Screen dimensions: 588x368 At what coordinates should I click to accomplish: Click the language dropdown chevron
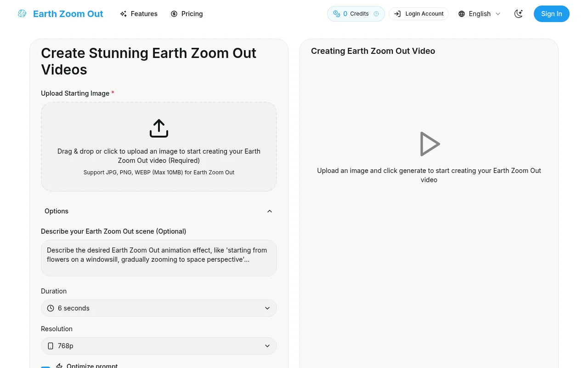(498, 14)
